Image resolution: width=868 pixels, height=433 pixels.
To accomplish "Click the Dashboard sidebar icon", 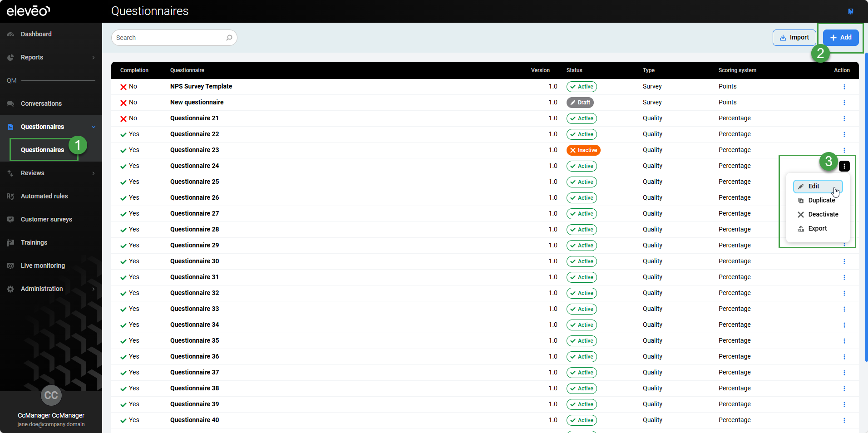I will (x=10, y=34).
